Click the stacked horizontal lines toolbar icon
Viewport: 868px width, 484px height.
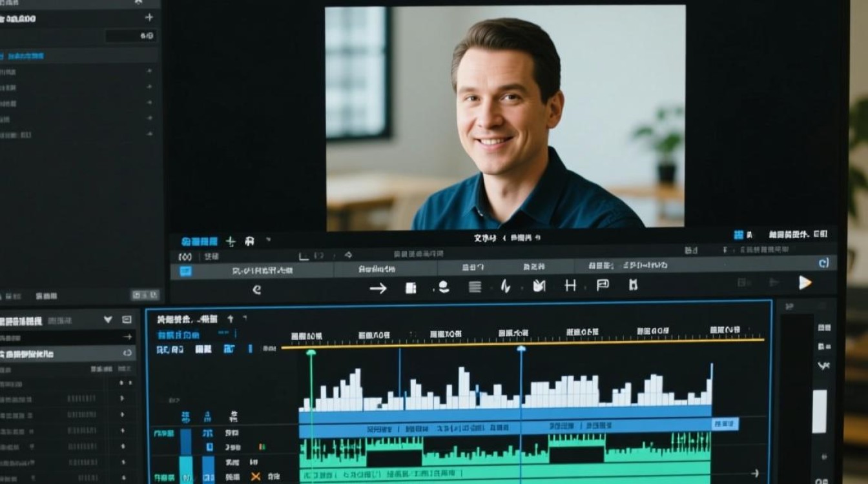[475, 287]
